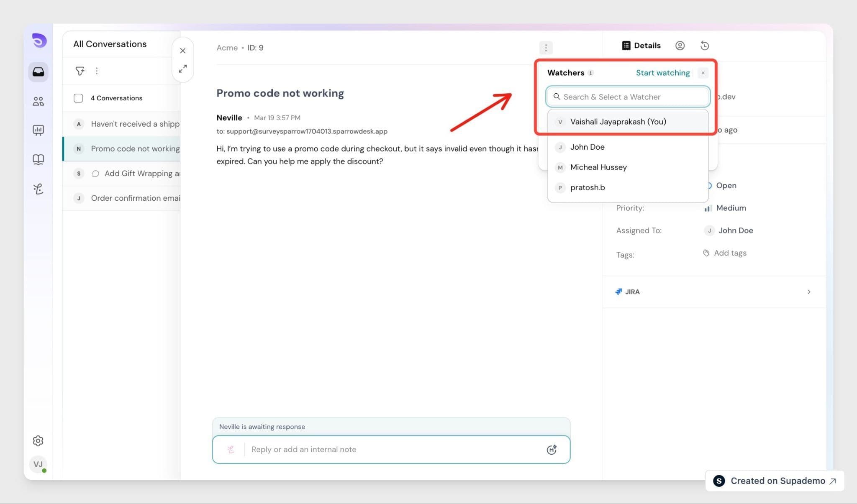Change the Medium priority value
The height and width of the screenshot is (504, 857).
(725, 208)
